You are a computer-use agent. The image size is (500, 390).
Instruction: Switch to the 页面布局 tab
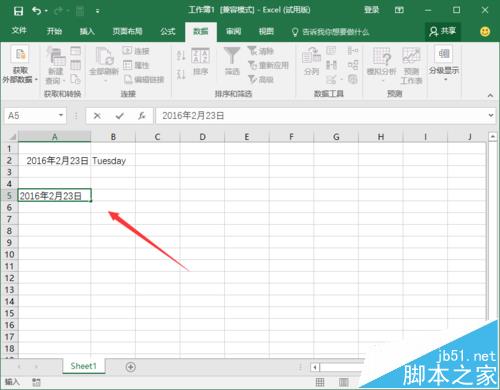127,31
